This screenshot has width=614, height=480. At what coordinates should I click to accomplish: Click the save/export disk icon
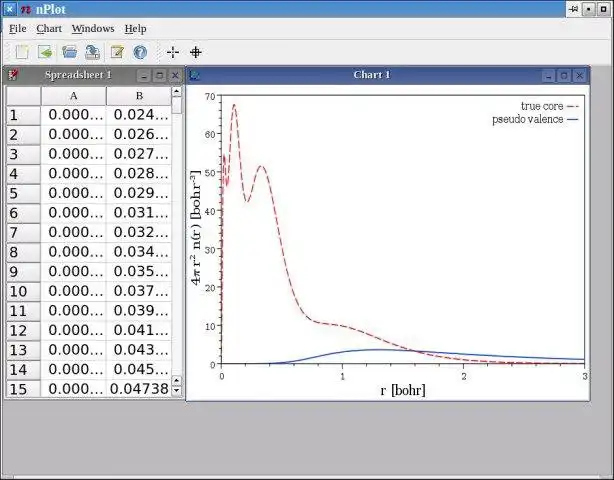pos(93,52)
